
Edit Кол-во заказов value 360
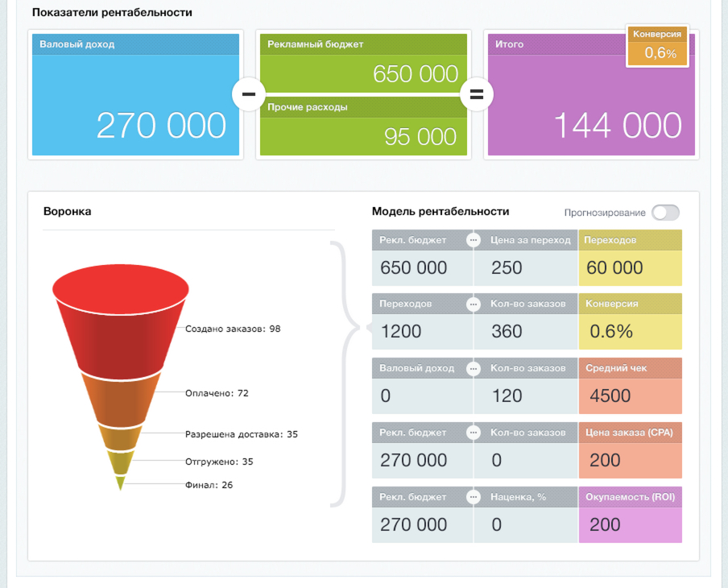point(525,332)
